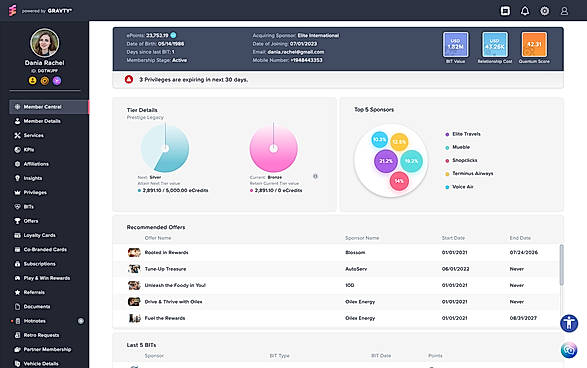
Task: Select Mueble legend entry
Action: coord(457,147)
